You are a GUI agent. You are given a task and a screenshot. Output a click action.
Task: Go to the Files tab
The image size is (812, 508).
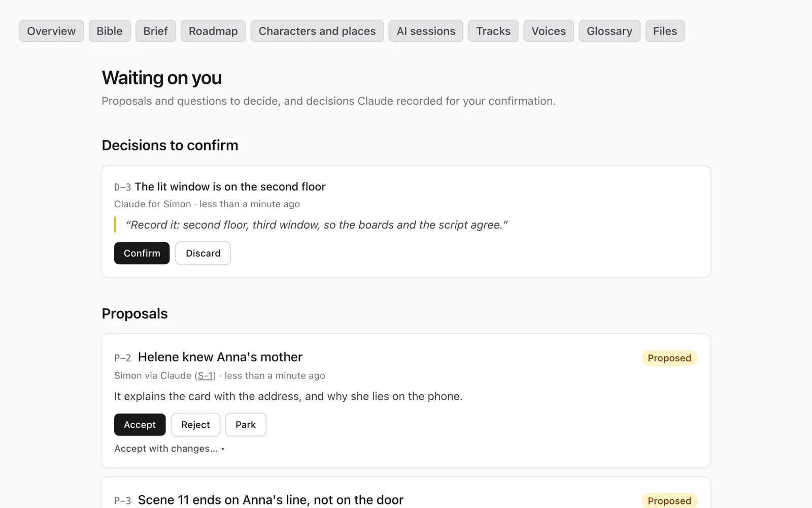(x=665, y=31)
